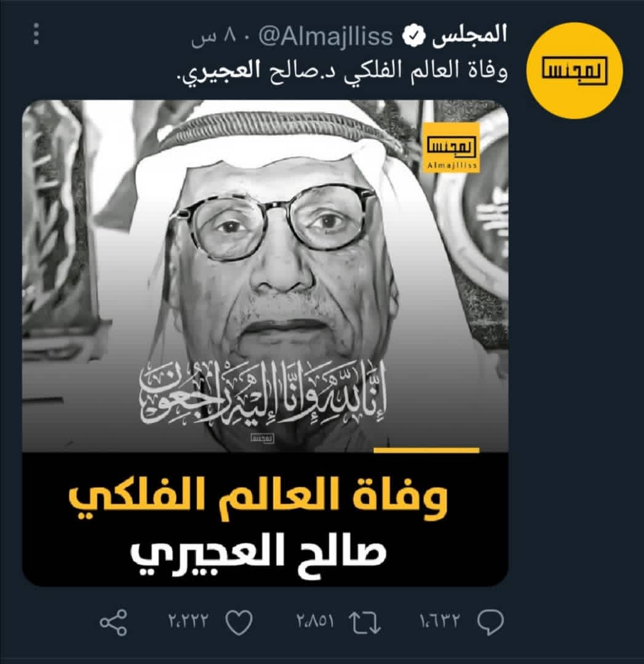The height and width of the screenshot is (664, 644).
Task: Click the verified badge next to المجلس
Action: (413, 36)
